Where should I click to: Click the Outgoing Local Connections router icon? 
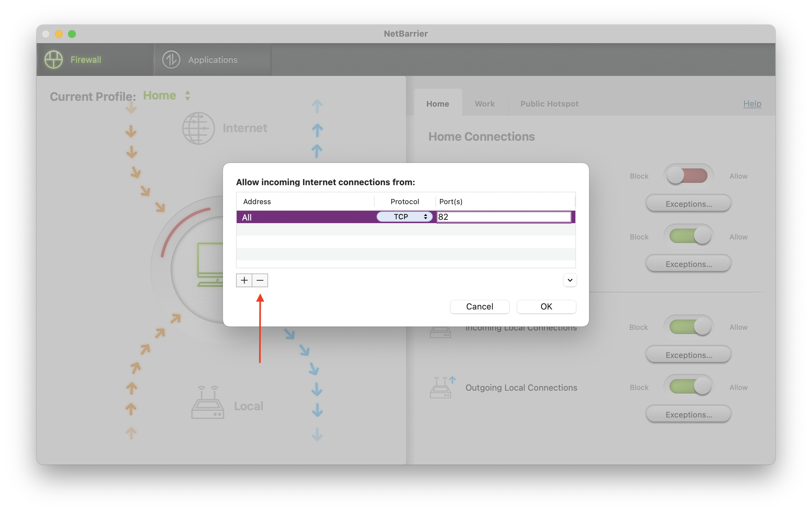[442, 387]
